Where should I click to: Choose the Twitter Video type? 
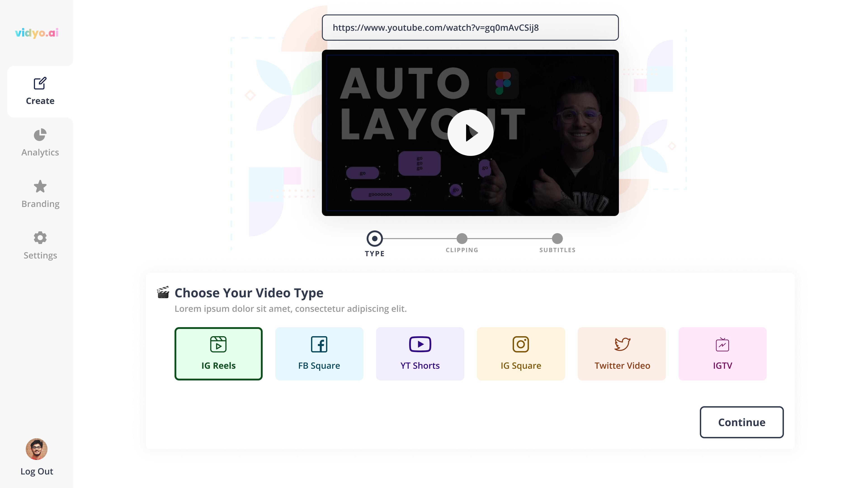(622, 354)
